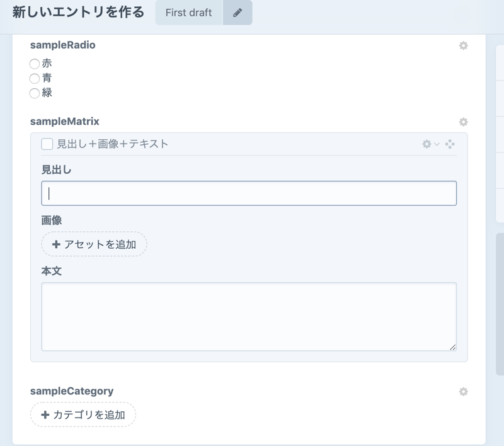The height and width of the screenshot is (446, 504).
Task: Open the sampleRadio field settings gear
Action: pyautogui.click(x=463, y=45)
